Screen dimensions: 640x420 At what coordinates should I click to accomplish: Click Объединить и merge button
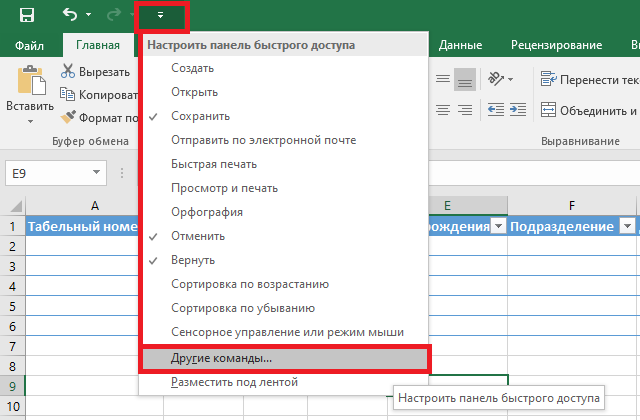[x=590, y=110]
